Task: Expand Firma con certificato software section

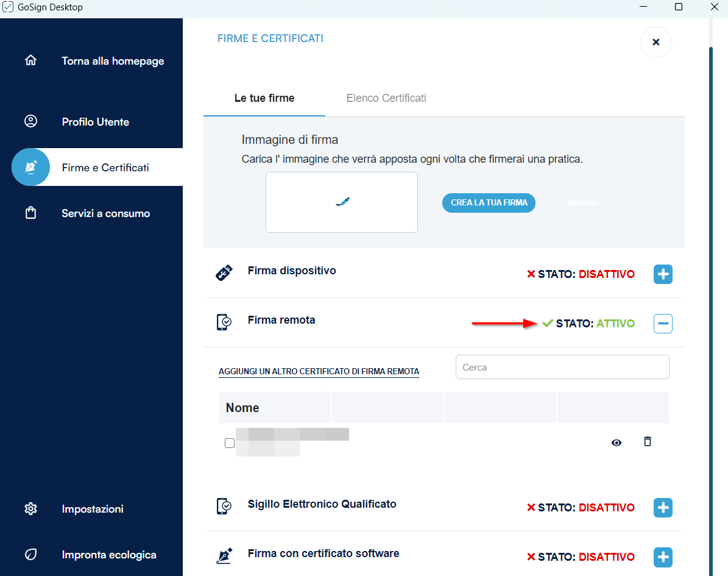Action: coord(663,557)
